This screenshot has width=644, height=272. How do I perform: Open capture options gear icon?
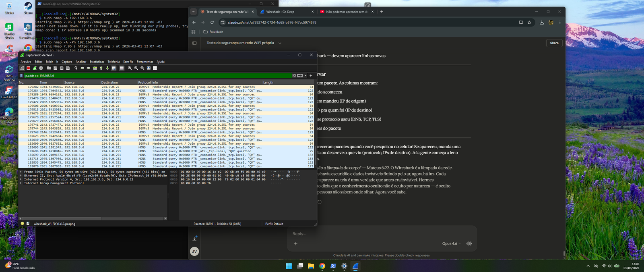pos(41,68)
